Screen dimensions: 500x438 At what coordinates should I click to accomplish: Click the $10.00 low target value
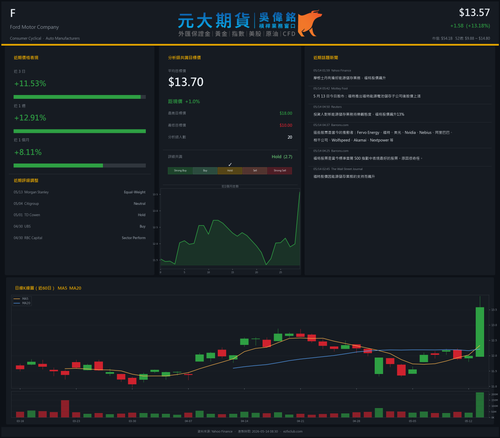point(286,125)
